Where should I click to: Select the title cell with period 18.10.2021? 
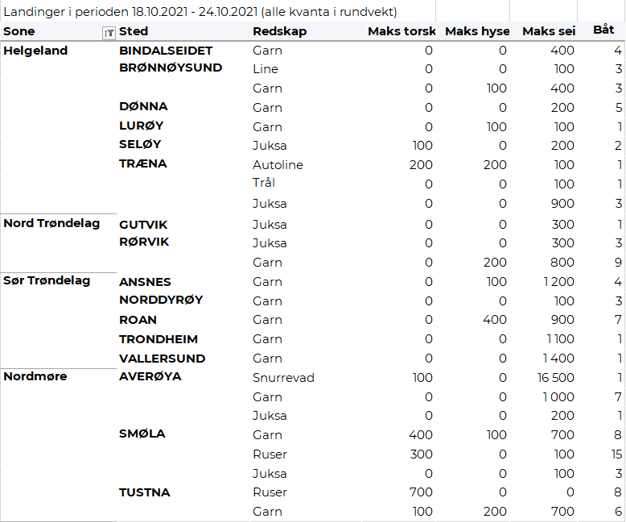click(x=200, y=12)
